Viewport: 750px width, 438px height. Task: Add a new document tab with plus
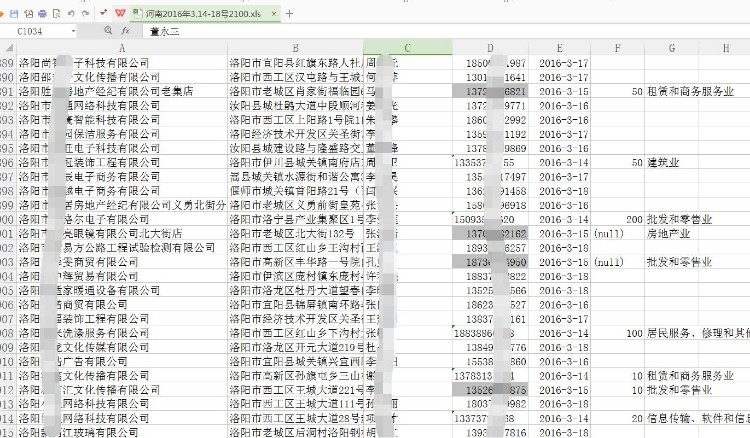pos(289,14)
